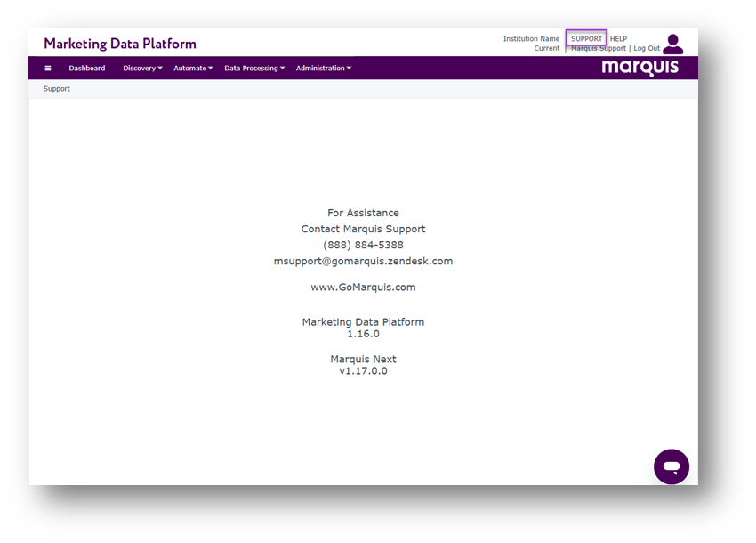Image resolution: width=756 pixels, height=543 pixels.
Task: Click the SUPPORT link in header
Action: coord(586,39)
